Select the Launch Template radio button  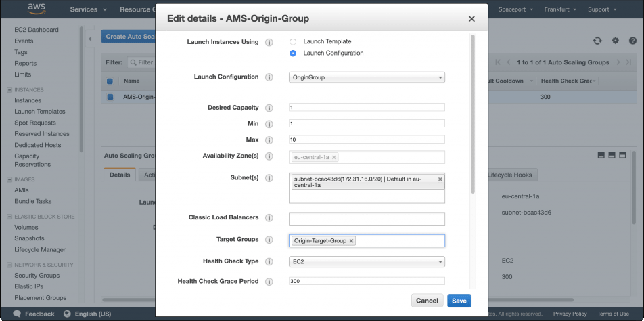coord(293,41)
